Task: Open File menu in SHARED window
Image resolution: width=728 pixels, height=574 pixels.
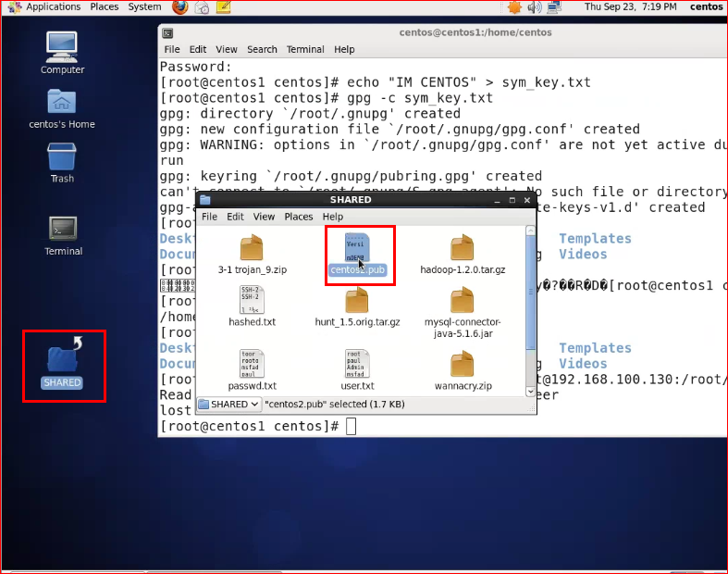Action: coord(209,217)
